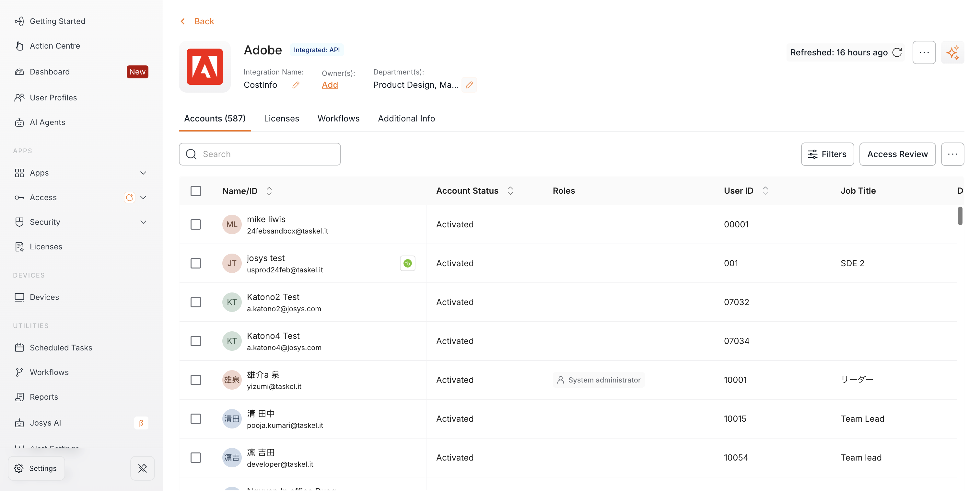Switch to the Accounts (587) tab
The height and width of the screenshot is (491, 980).
pos(215,119)
